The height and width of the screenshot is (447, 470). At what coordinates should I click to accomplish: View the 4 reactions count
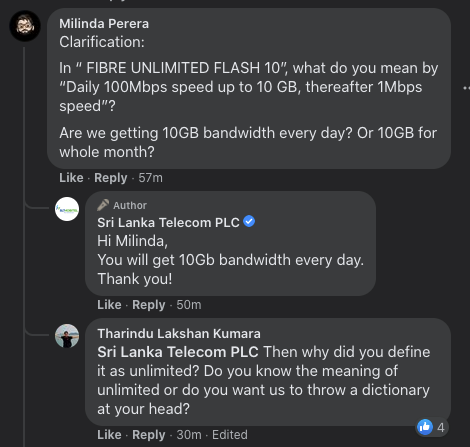tap(441, 427)
